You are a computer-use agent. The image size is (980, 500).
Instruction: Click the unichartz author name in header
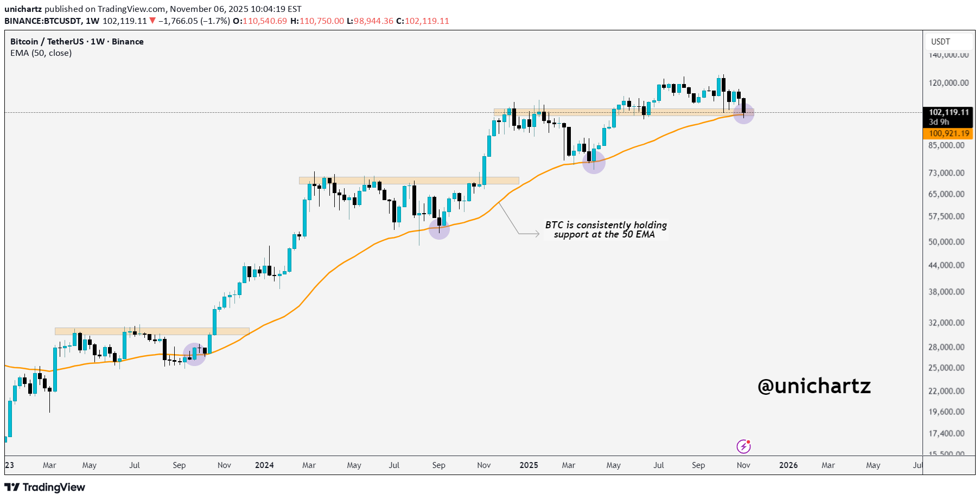pos(23,9)
